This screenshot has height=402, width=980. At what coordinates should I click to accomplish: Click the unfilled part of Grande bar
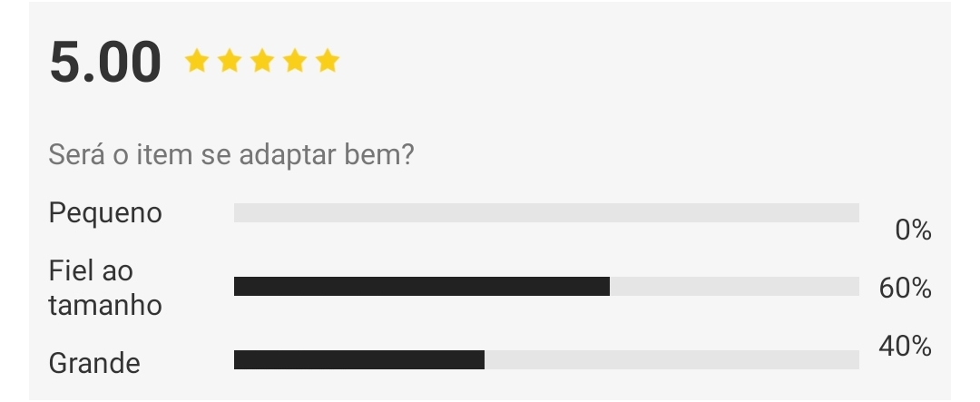click(671, 359)
